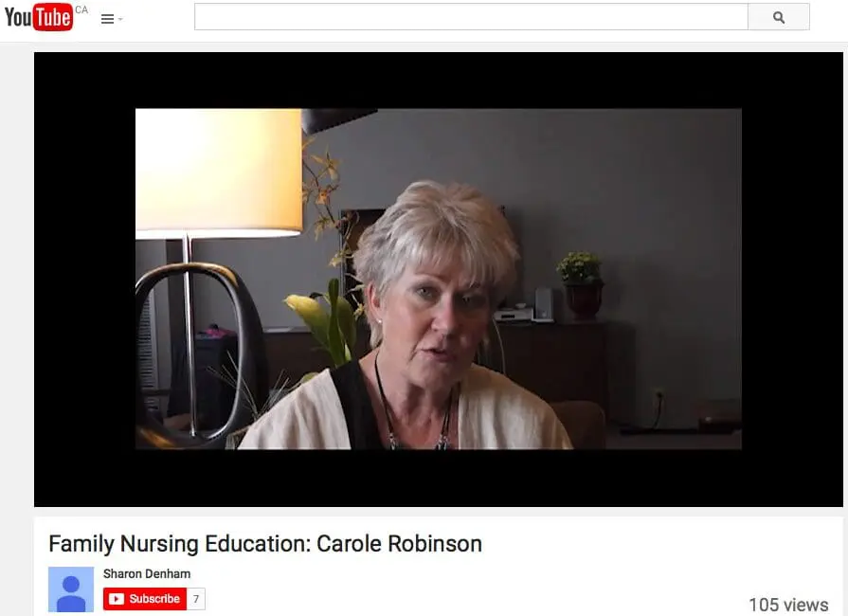The width and height of the screenshot is (848, 616).
Task: Open the YouTube home logo
Action: [x=39, y=17]
